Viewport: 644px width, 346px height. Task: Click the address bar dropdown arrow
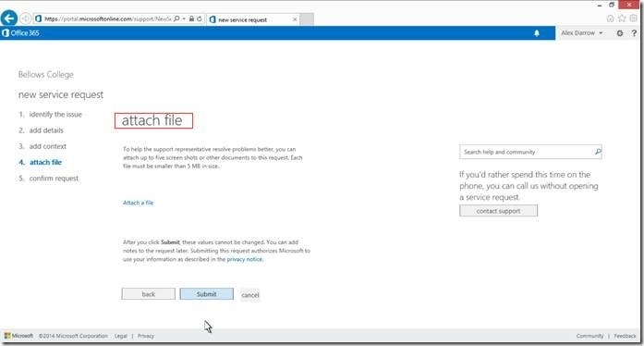pyautogui.click(x=184, y=19)
